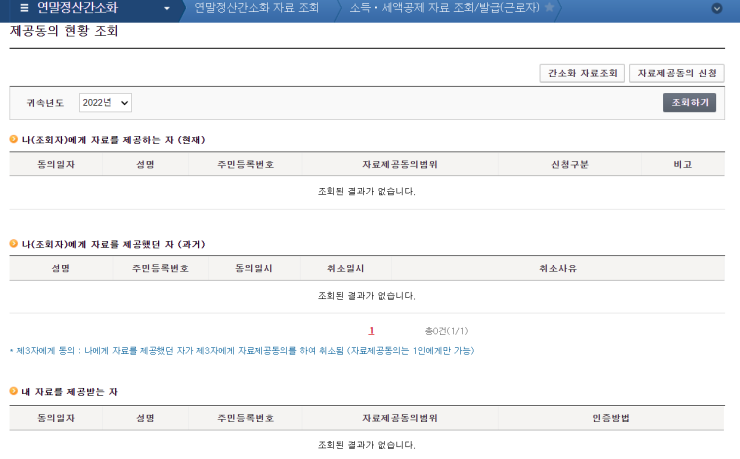
Task: Click the 신청구분 column header
Action: pyautogui.click(x=570, y=164)
